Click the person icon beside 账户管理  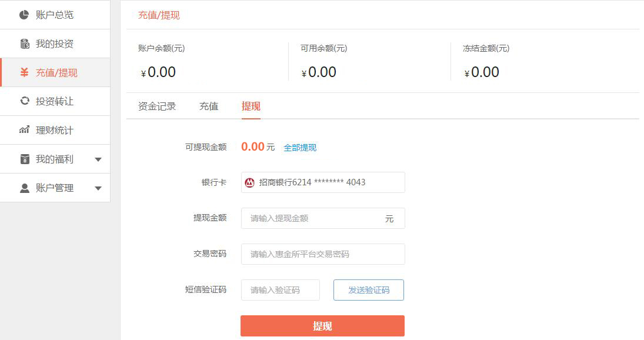point(25,188)
